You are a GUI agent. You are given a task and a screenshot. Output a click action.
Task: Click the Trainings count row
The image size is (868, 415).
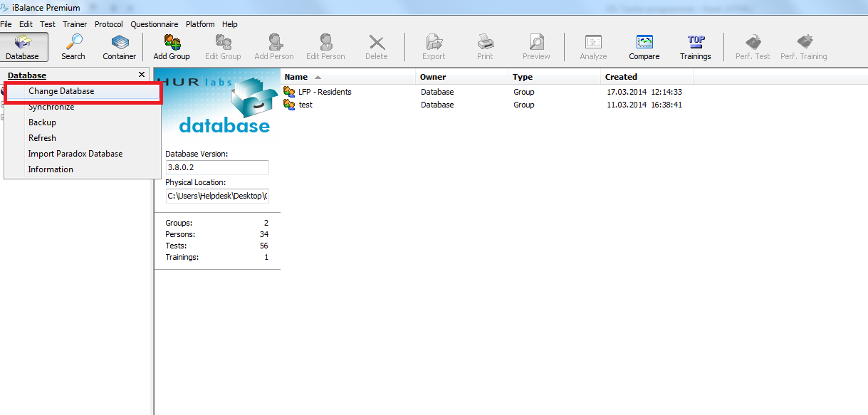tap(217, 257)
